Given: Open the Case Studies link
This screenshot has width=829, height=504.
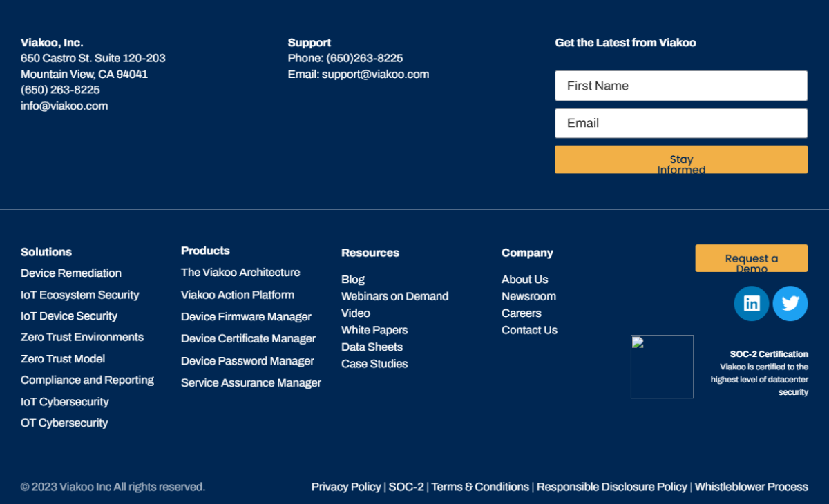Looking at the screenshot, I should [x=374, y=364].
